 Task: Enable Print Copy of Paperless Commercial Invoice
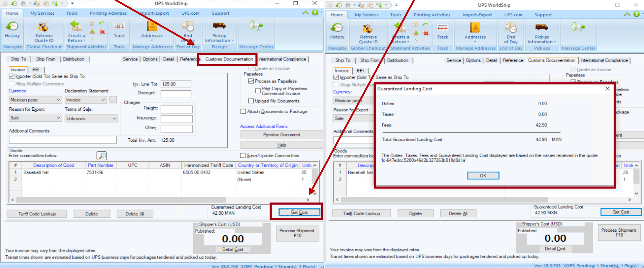coord(258,90)
